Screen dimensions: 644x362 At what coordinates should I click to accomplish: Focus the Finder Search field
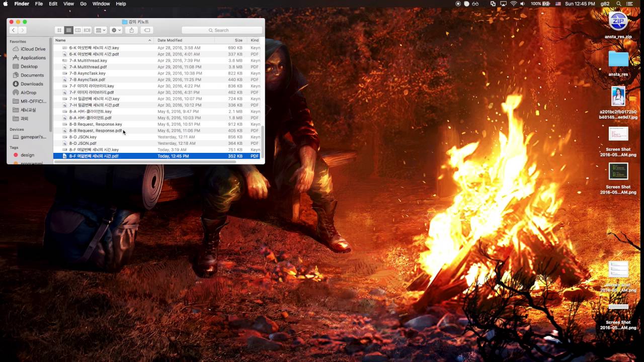[x=222, y=30]
